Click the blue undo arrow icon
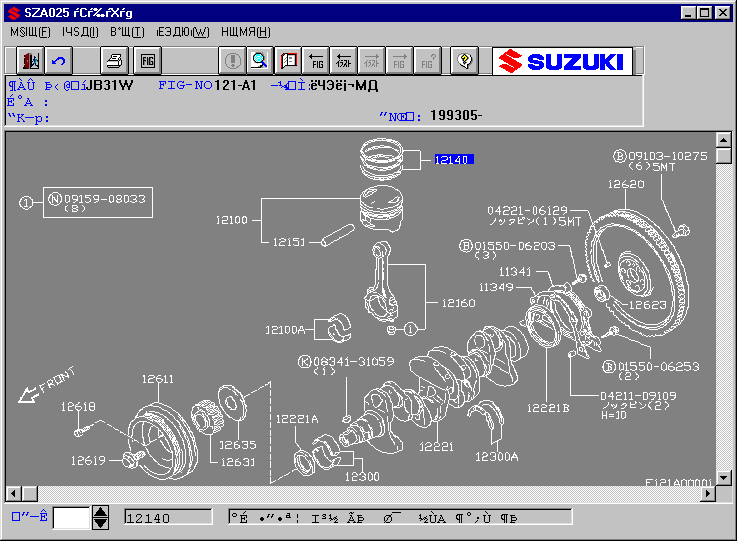 coord(59,61)
